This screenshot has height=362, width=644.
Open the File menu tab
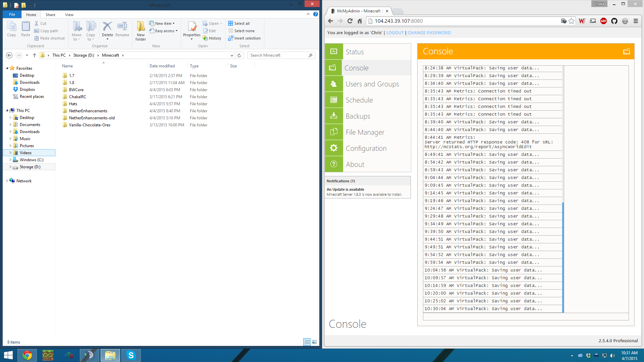click(12, 14)
